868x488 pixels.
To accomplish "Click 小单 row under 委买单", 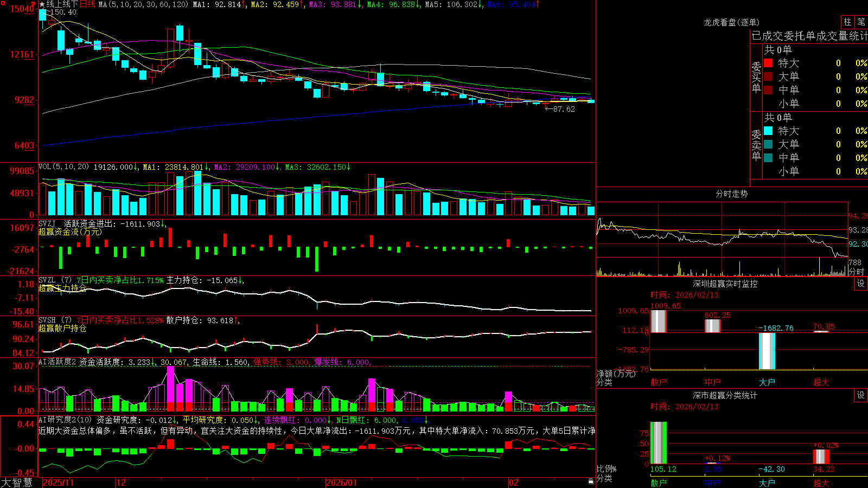I will click(815, 104).
